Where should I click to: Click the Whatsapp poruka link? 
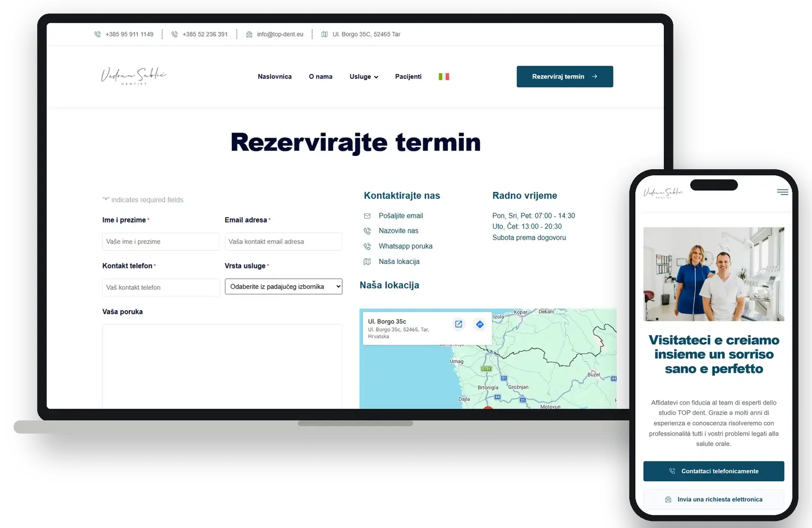405,246
